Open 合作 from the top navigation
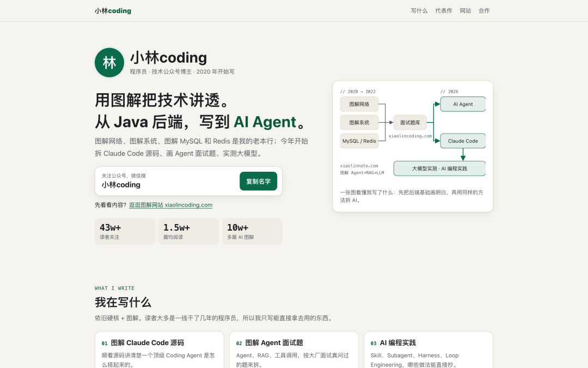Viewport: 588px width, 368px height. point(484,11)
